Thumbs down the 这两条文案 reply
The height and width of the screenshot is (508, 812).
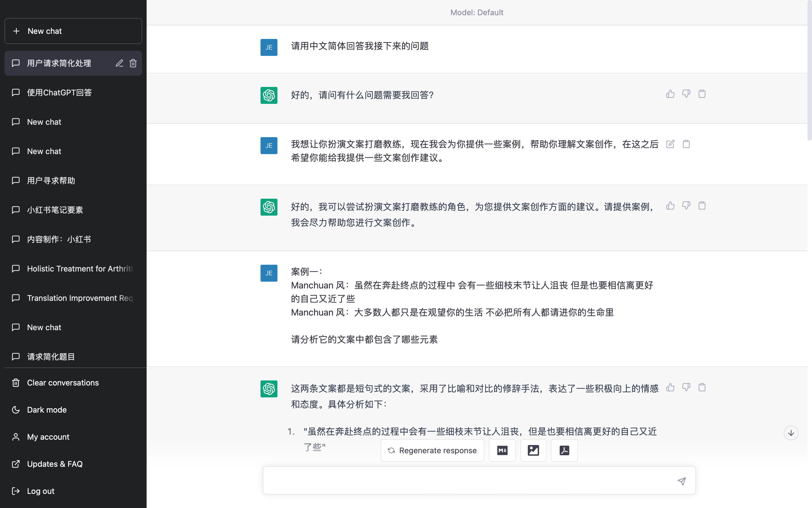(686, 387)
